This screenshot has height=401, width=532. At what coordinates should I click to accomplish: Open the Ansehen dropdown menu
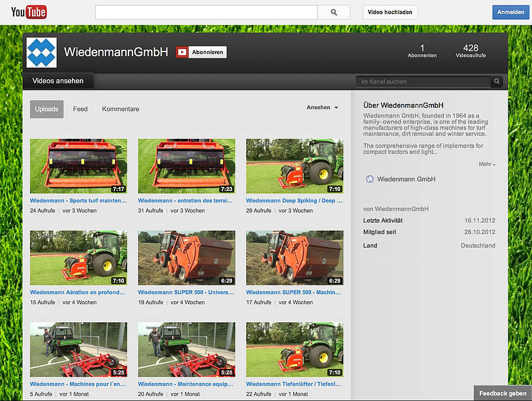coord(322,108)
